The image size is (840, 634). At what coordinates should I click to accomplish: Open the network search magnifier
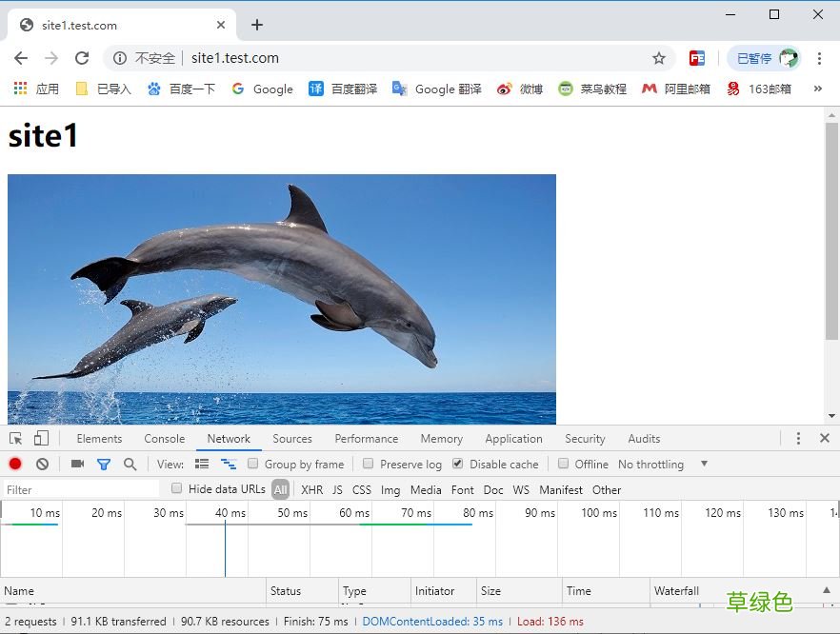[130, 464]
